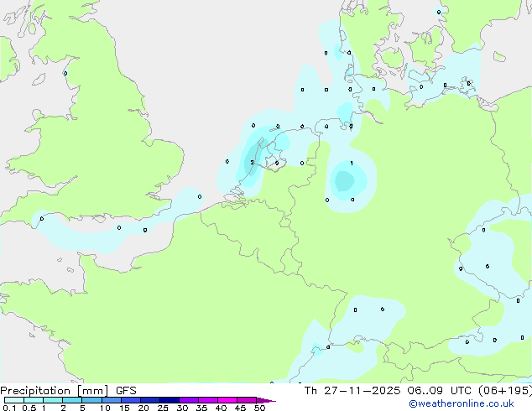Click the 'Th 27-11-2025' date text

tap(352, 391)
